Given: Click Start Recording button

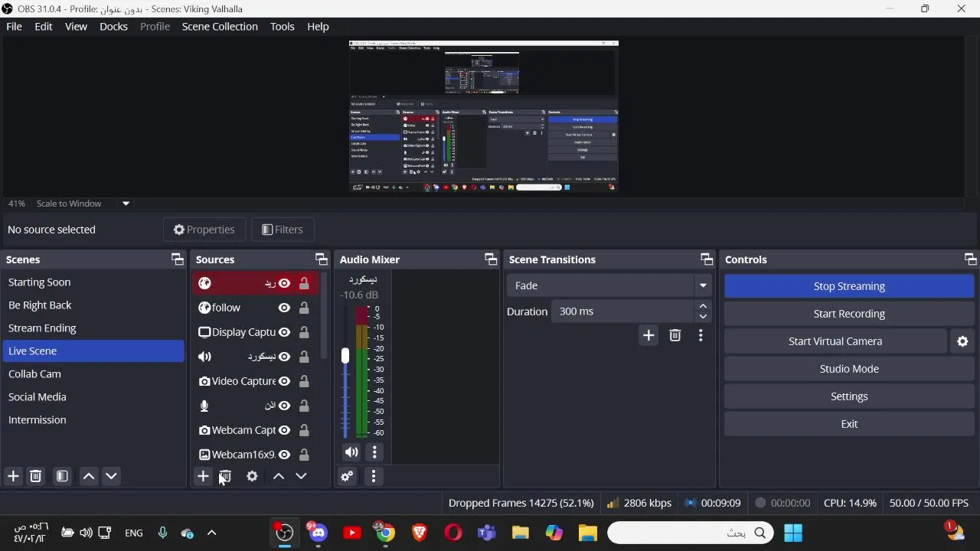Looking at the screenshot, I should pos(849,314).
